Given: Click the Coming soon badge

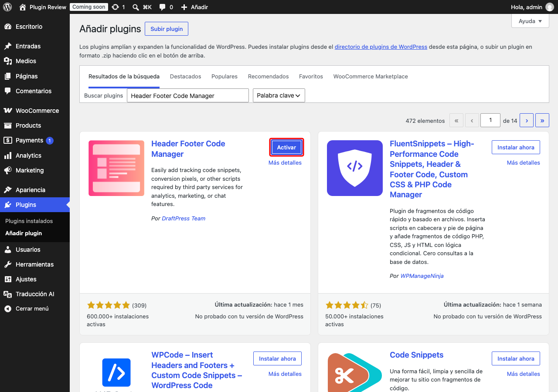Looking at the screenshot, I should (x=88, y=7).
